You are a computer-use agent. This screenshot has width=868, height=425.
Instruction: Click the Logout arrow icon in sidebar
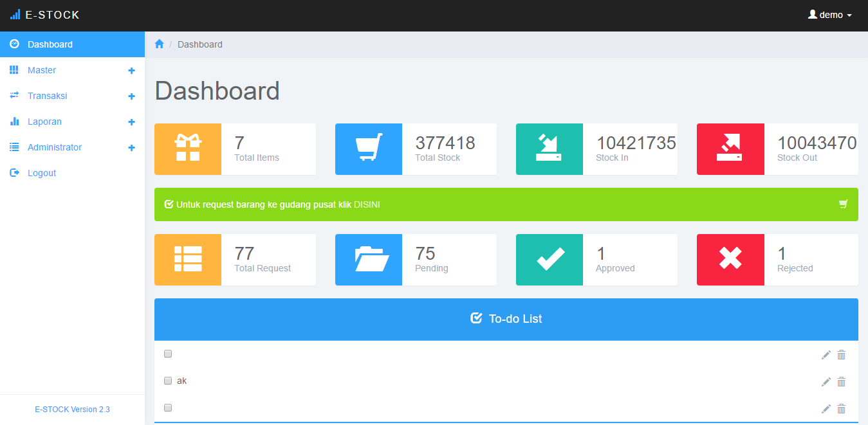14,172
